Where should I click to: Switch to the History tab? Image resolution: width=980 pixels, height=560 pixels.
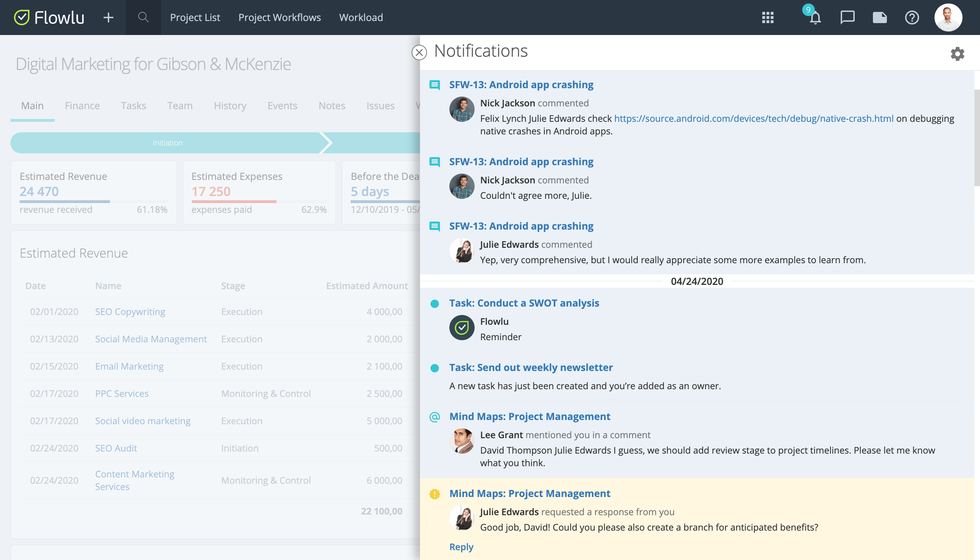(230, 105)
